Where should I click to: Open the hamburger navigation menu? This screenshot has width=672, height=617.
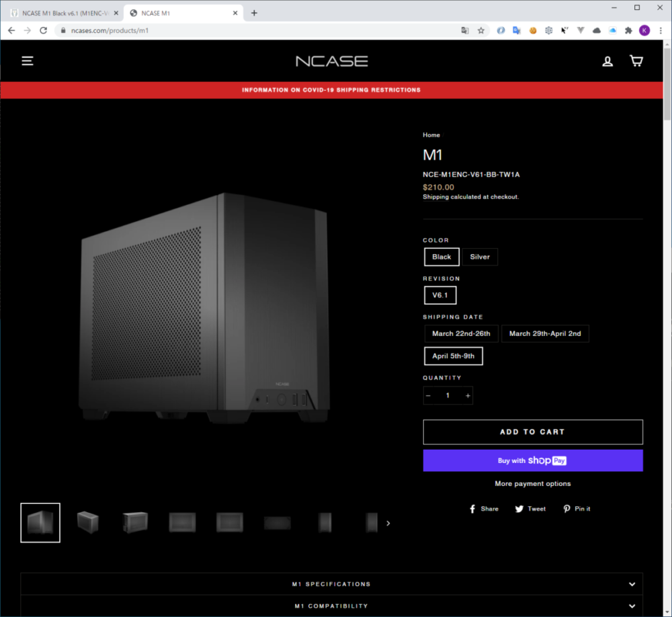point(28,61)
